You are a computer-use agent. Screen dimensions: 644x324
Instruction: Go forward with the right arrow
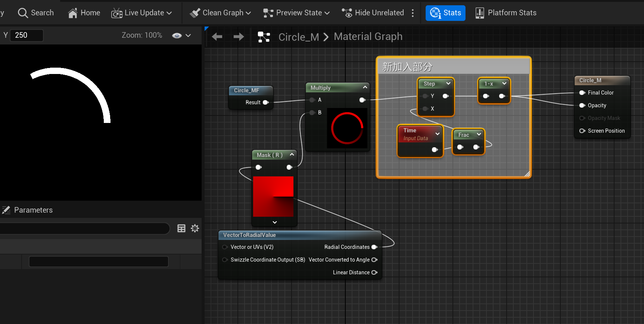coord(239,37)
